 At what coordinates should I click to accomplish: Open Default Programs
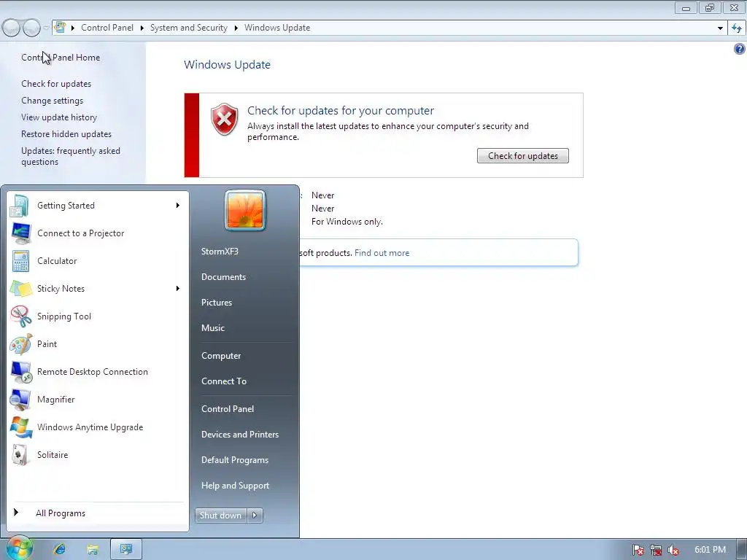tap(235, 460)
